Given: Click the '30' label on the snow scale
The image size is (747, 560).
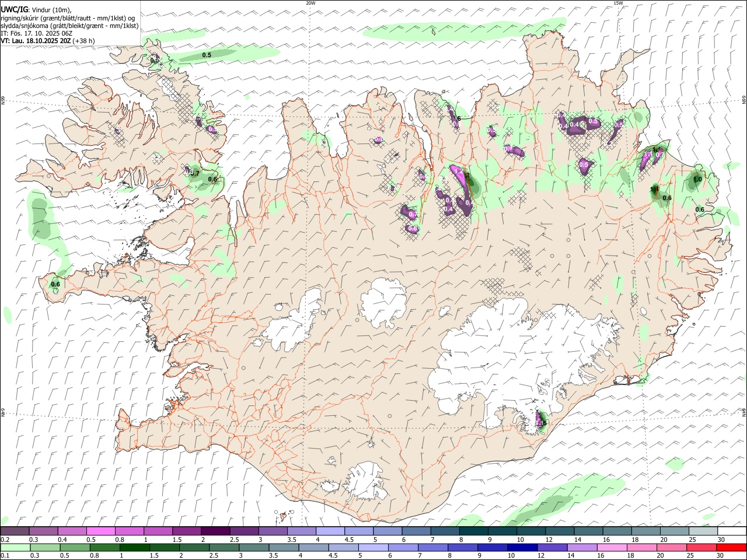Looking at the screenshot, I should [721, 540].
